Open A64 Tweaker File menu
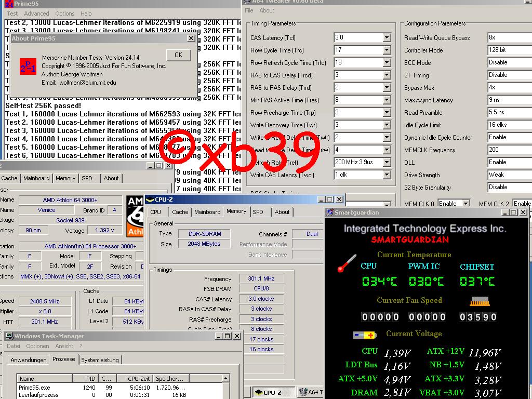This screenshot has width=532, height=399. coord(249,10)
